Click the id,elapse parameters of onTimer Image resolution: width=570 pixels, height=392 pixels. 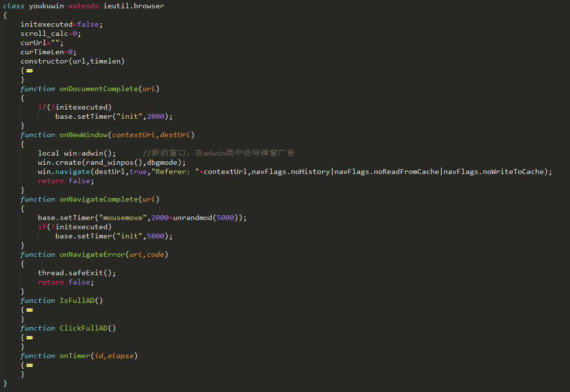[x=114, y=356]
